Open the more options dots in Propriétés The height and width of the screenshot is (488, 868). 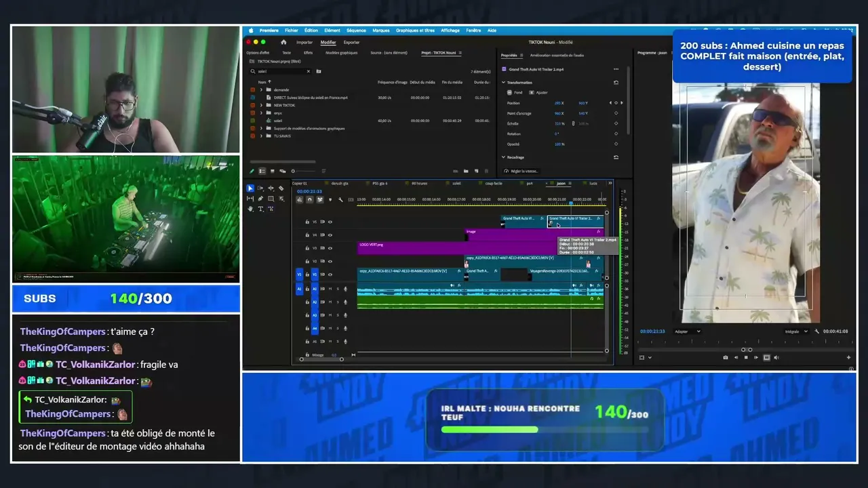[616, 69]
